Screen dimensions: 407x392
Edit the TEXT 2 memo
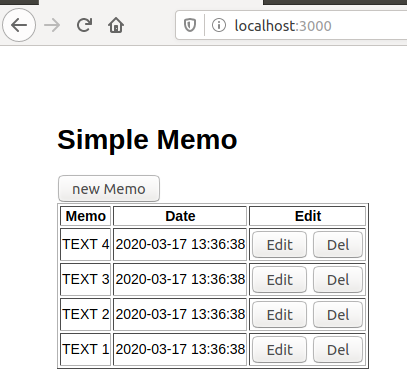(279, 315)
